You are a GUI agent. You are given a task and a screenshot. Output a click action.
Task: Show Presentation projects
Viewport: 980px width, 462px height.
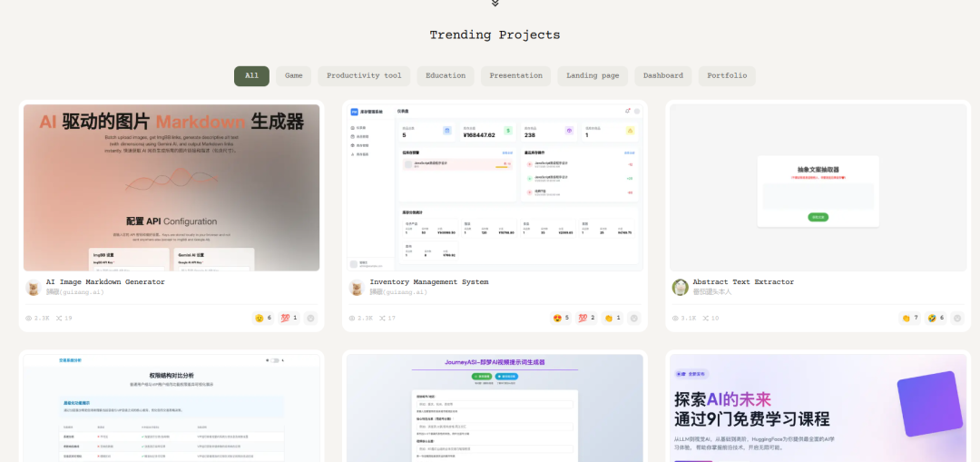pos(515,75)
